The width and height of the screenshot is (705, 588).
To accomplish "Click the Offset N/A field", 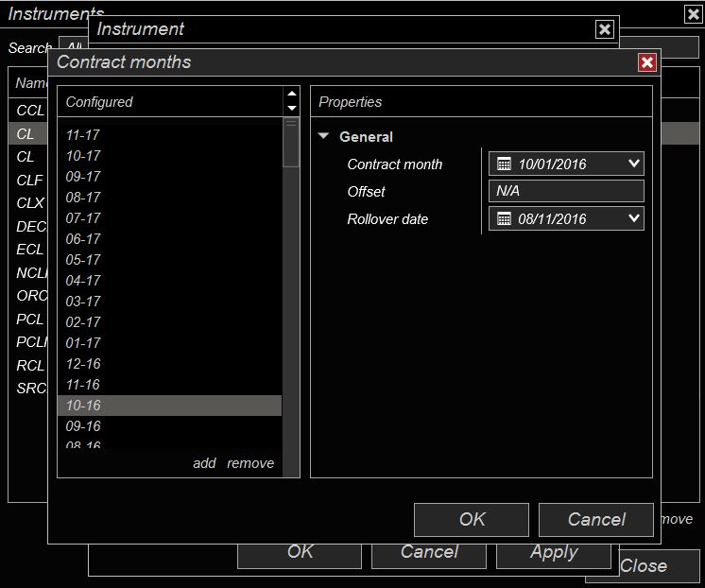I will 566,191.
